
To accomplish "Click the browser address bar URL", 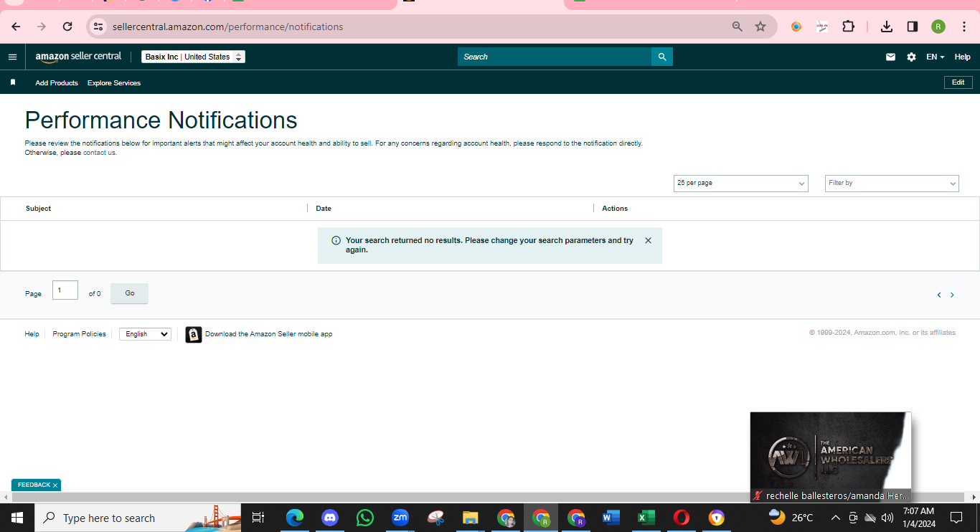I will [x=228, y=27].
